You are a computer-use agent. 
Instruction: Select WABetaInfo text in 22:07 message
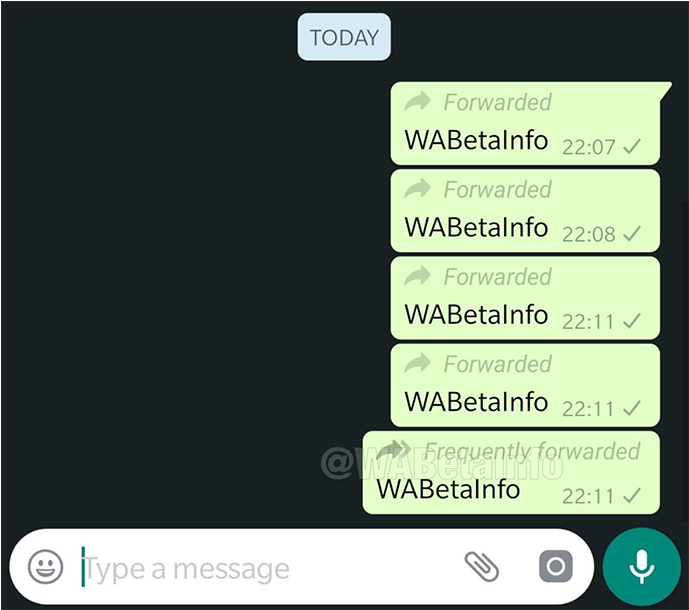click(476, 140)
